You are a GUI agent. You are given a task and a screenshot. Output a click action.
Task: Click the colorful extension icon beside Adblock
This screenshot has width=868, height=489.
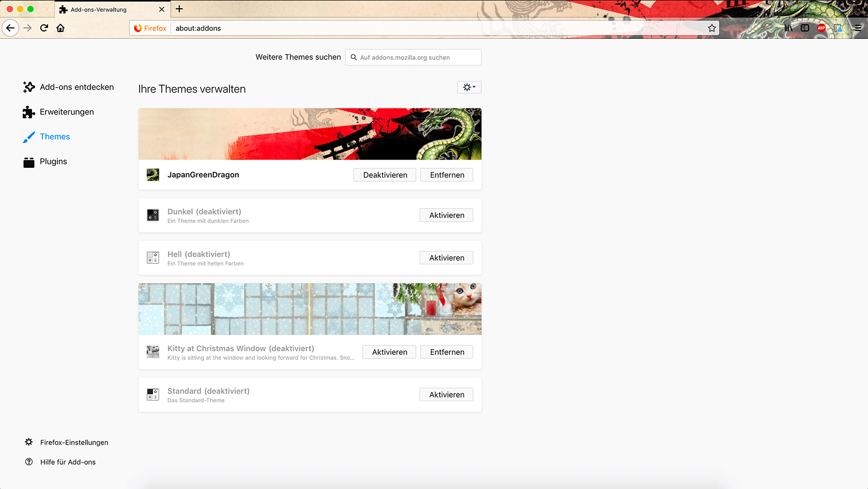tap(838, 28)
